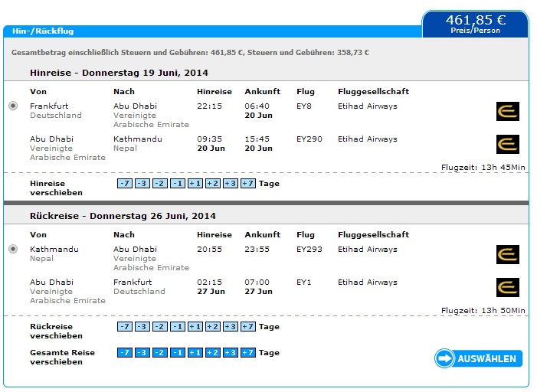
Task: Click Frankfurt origin in outbound section
Action: pyautogui.click(x=49, y=106)
